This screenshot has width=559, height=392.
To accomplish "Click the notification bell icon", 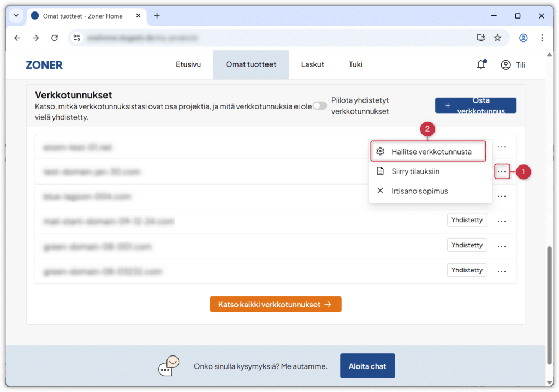I will click(481, 65).
